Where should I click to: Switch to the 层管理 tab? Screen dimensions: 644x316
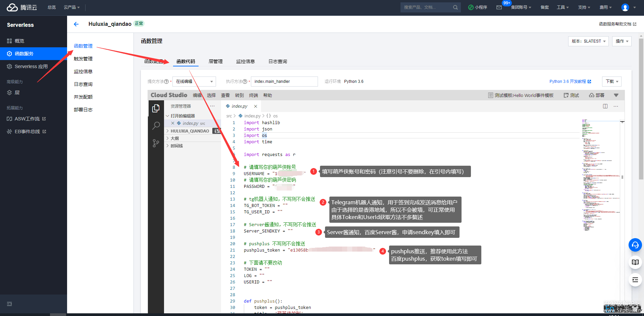[216, 62]
